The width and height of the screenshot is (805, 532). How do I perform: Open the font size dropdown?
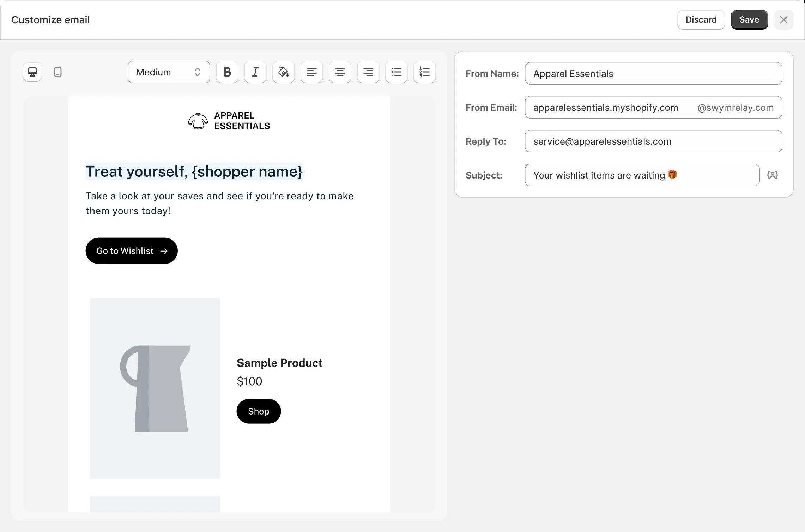pos(168,72)
